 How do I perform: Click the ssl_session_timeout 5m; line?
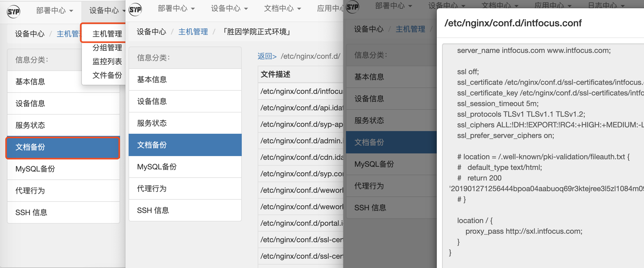498,103
